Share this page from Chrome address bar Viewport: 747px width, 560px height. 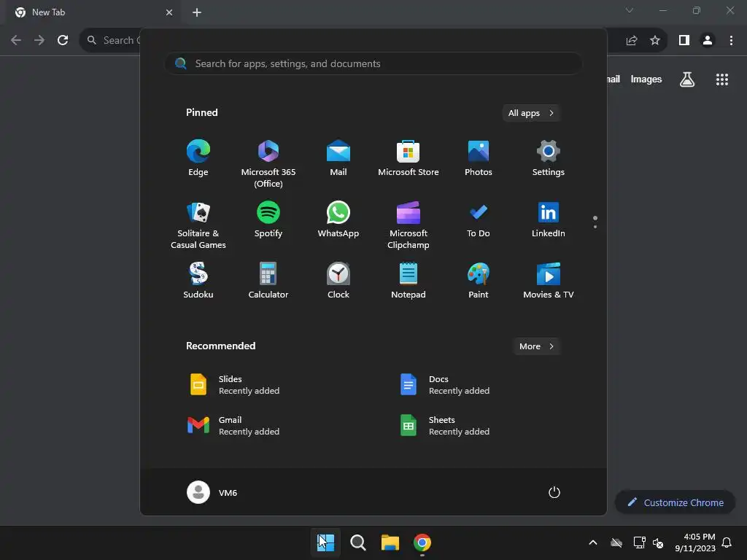pos(632,40)
